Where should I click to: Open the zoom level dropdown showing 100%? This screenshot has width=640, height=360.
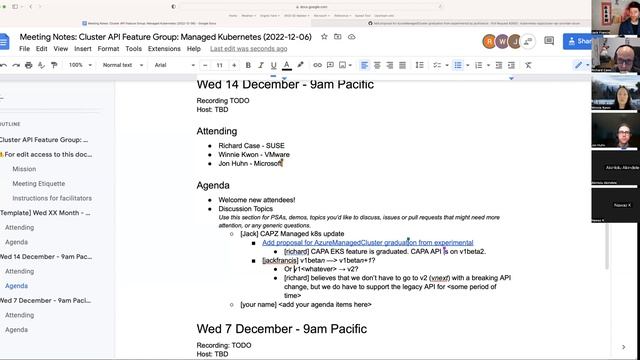[80, 65]
